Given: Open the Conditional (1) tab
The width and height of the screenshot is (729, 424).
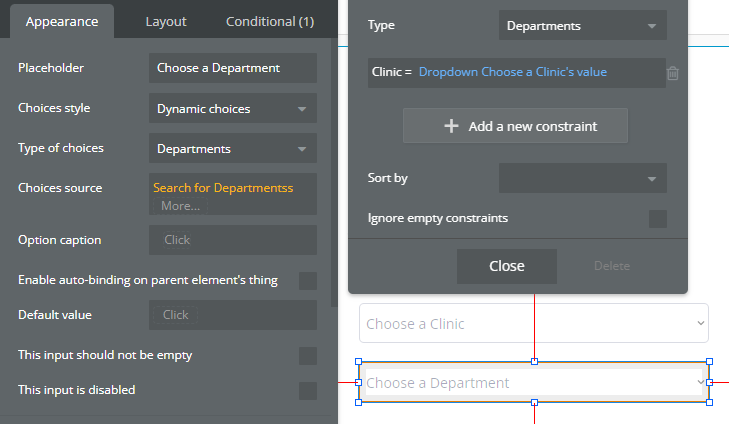Looking at the screenshot, I should pyautogui.click(x=269, y=21).
